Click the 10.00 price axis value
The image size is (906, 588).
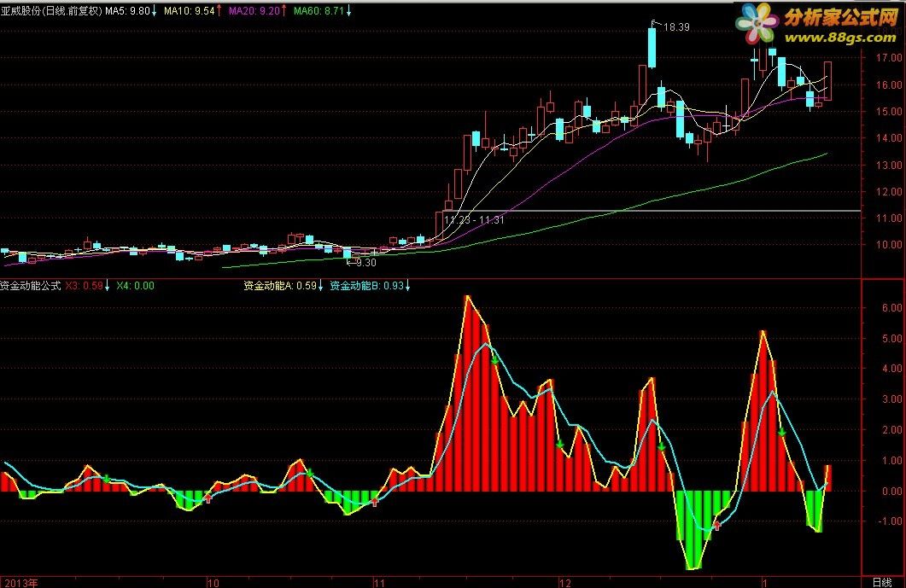[x=889, y=245]
